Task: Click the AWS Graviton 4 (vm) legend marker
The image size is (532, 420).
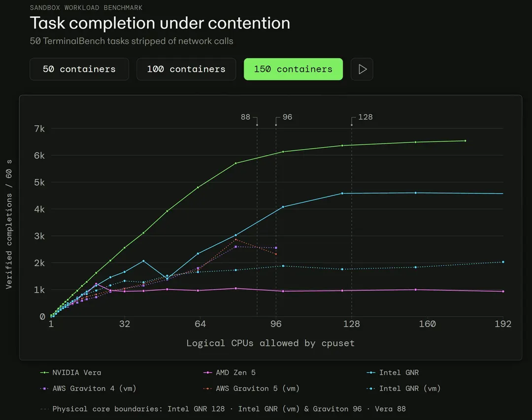Action: pos(44,388)
